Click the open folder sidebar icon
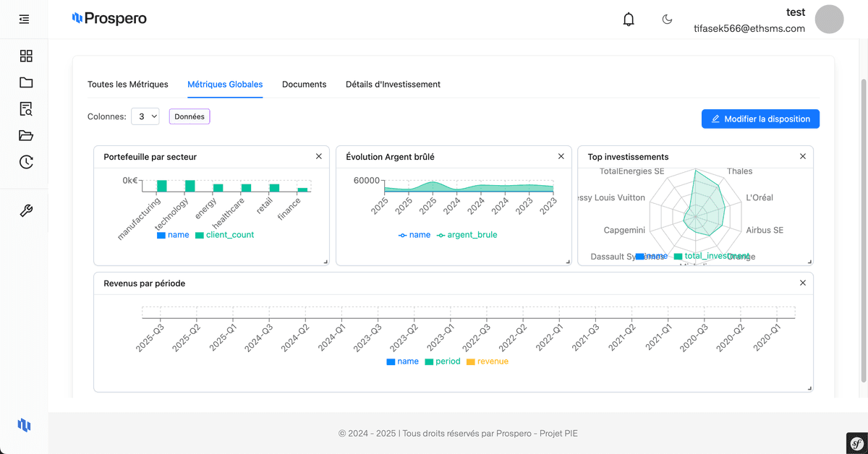 (26, 136)
